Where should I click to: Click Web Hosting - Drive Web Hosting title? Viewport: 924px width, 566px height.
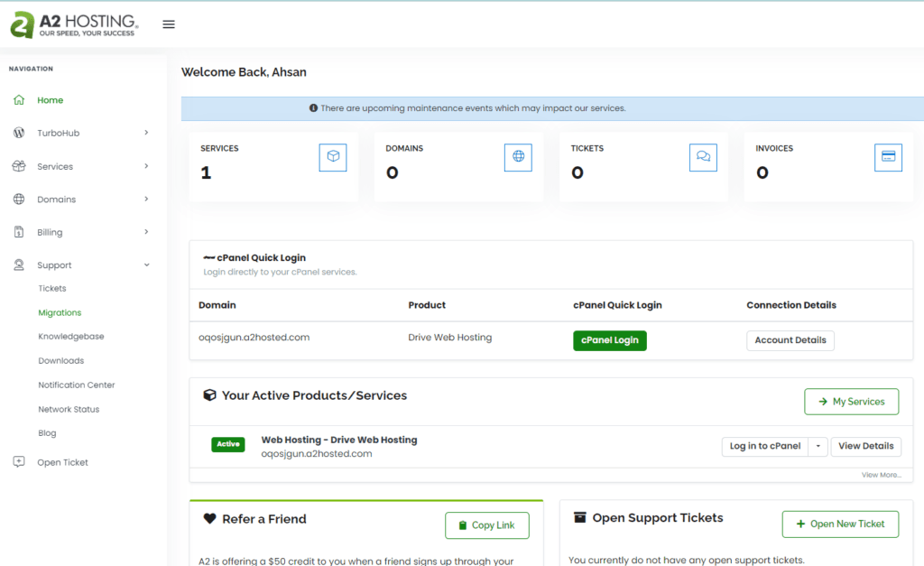(339, 440)
